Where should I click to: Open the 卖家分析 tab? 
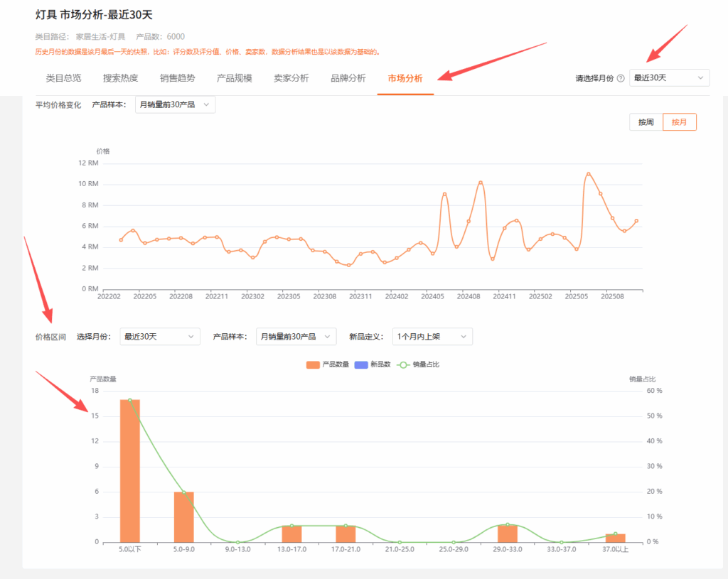pos(291,78)
